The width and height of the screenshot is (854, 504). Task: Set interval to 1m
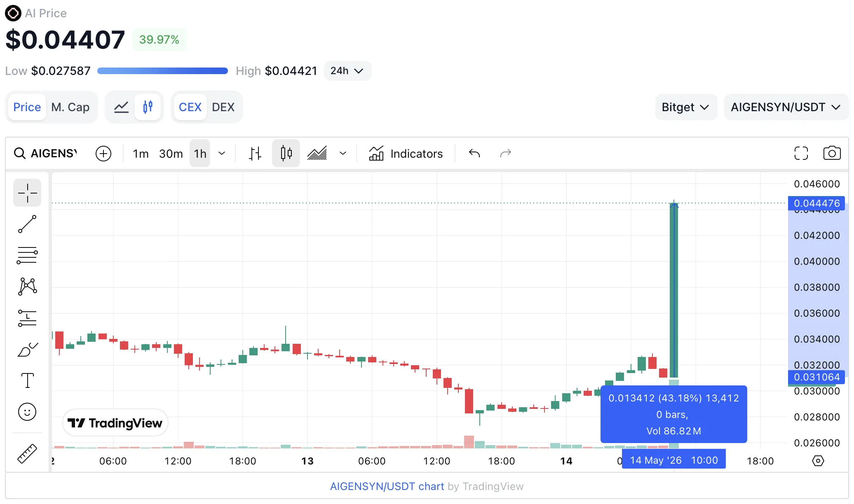141,154
